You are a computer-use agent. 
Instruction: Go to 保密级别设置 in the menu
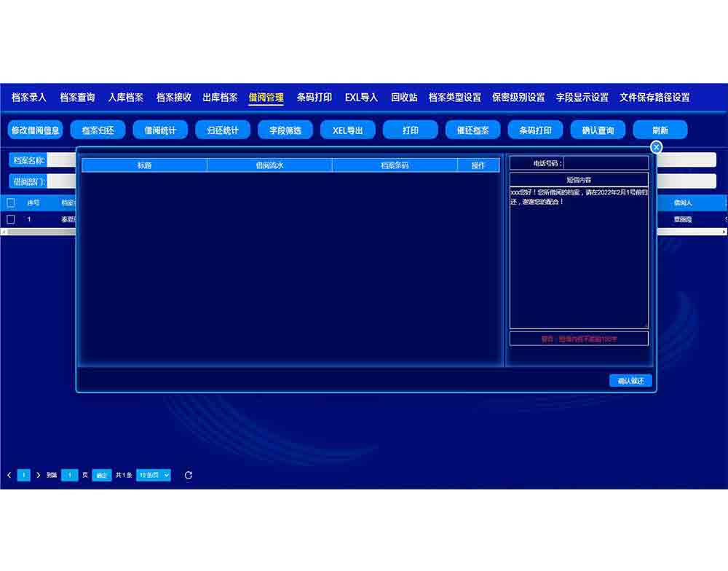pos(518,98)
